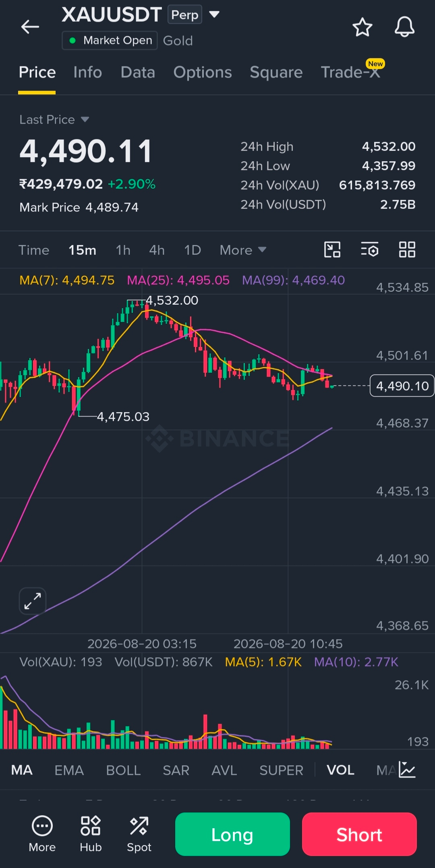Tap the current price tag 4,490.10
Image resolution: width=435 pixels, height=868 pixels.
click(x=402, y=386)
